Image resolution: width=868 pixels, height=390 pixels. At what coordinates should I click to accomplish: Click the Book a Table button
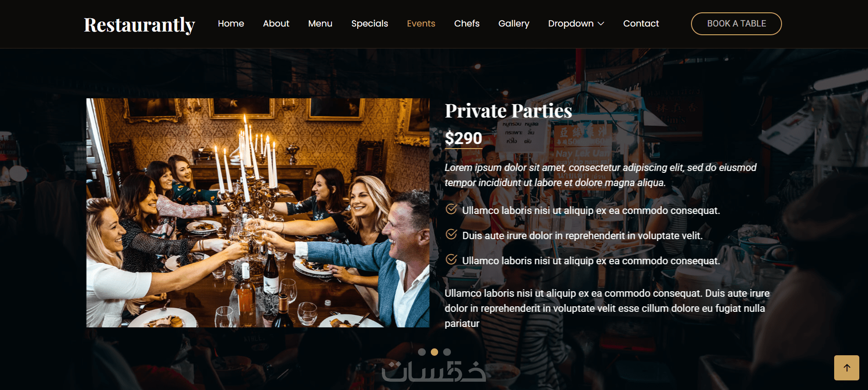[736, 24]
